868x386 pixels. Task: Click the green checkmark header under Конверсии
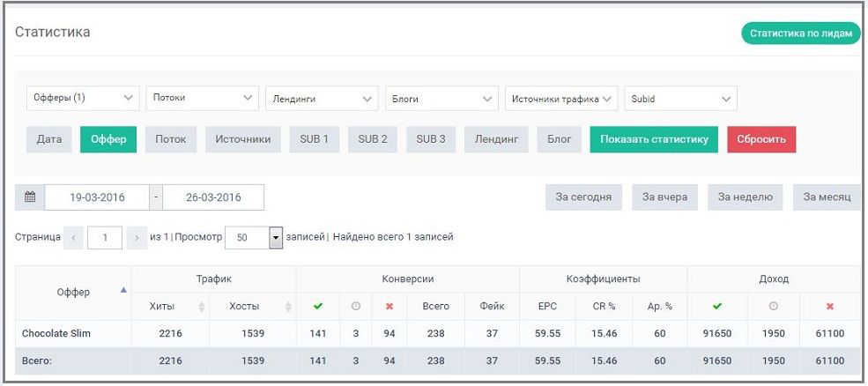click(x=318, y=307)
